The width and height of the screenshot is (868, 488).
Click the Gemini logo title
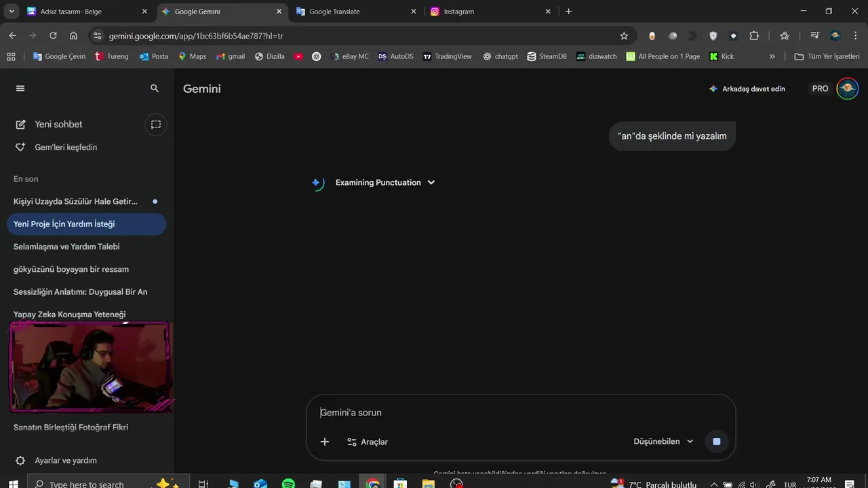pos(202,89)
